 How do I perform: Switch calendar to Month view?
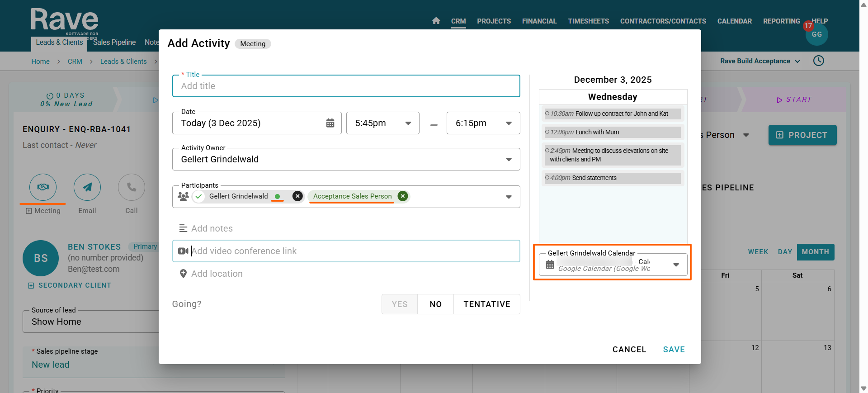pos(816,252)
